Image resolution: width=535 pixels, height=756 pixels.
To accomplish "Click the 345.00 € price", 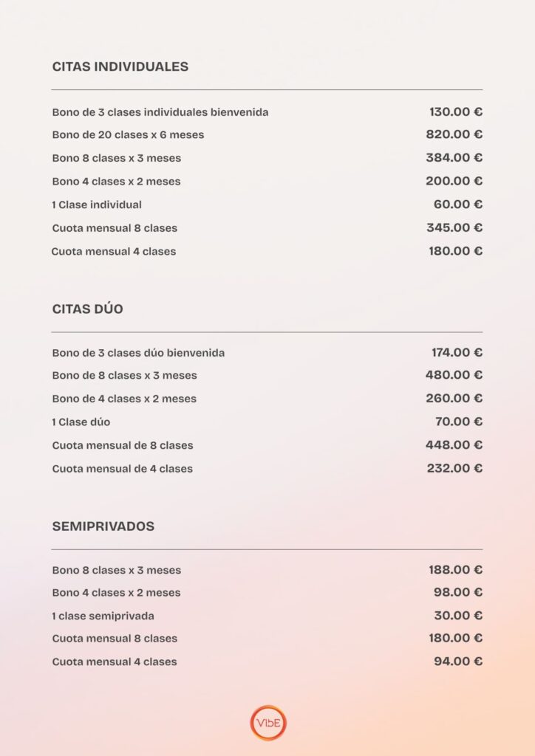I will click(454, 227).
